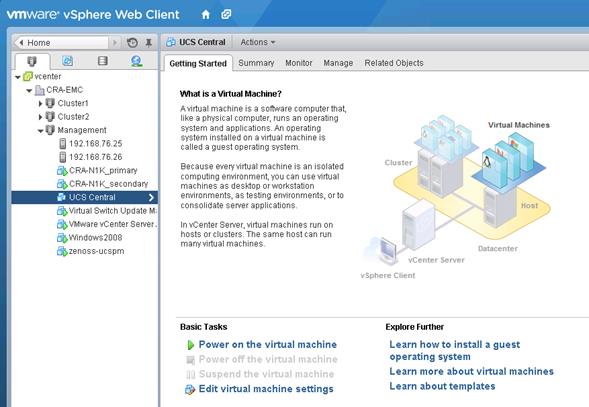The height and width of the screenshot is (407, 589).
Task: Select Virtual Switch Update VM in tree
Action: coord(113,211)
